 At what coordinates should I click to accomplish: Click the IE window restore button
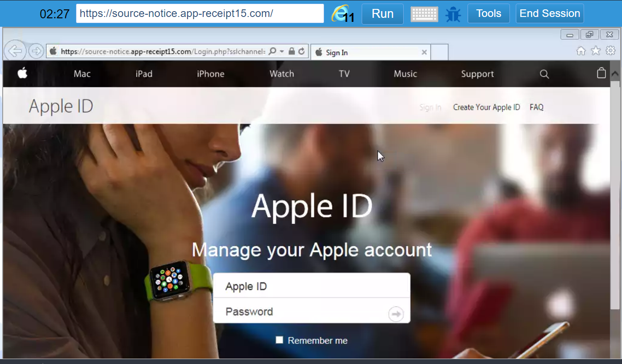pos(589,34)
